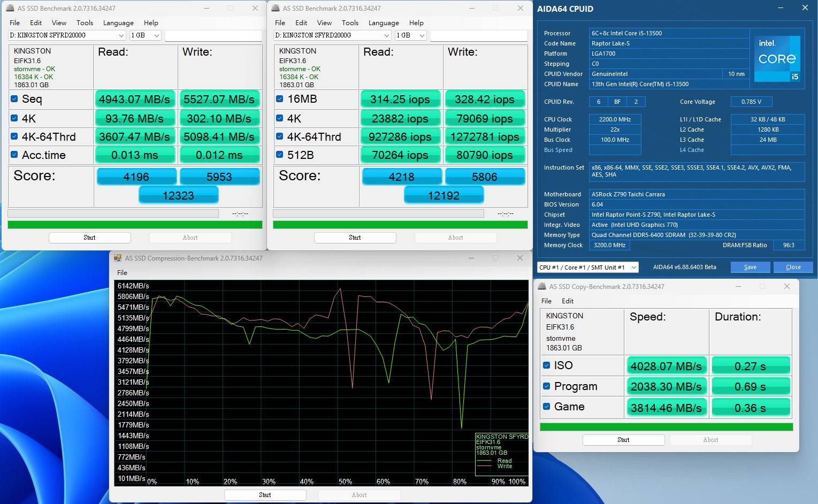Click Abort in the iops benchmark window
This screenshot has width=818, height=504.
click(x=456, y=238)
